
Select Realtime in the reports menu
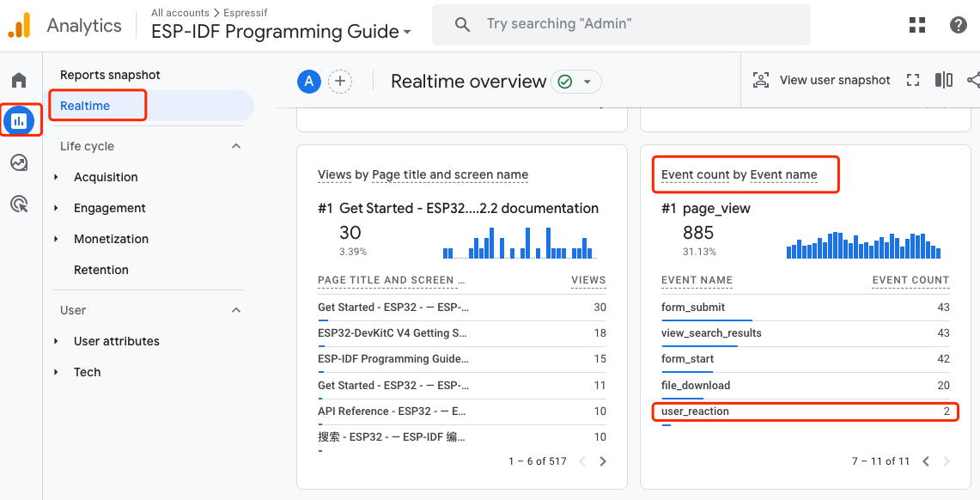85,106
